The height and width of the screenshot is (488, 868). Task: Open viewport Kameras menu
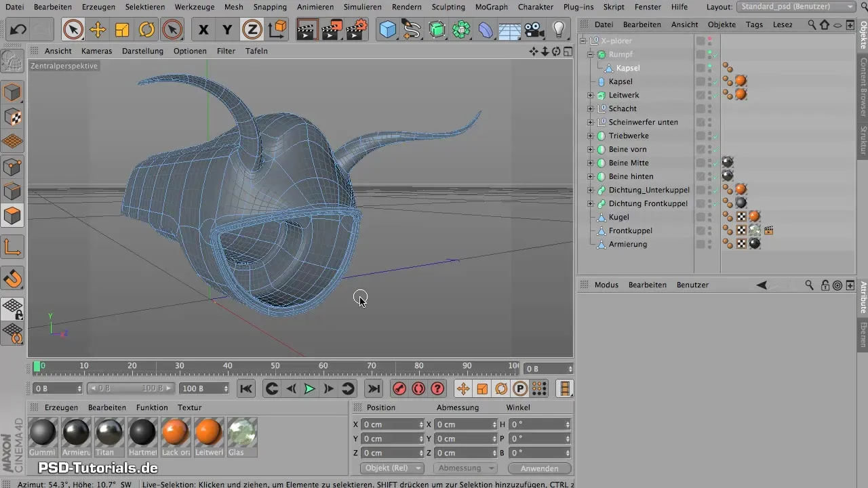point(96,51)
